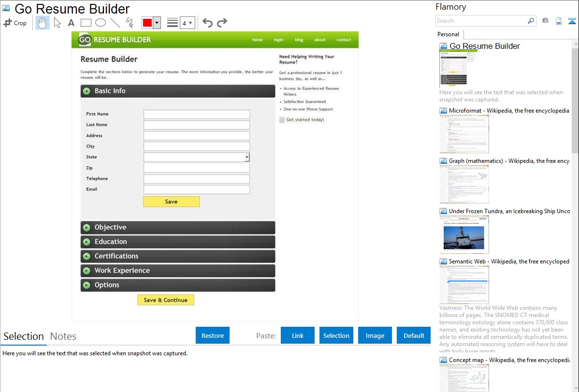The height and width of the screenshot is (392, 579).
Task: Select the Crop tool
Action: point(15,23)
